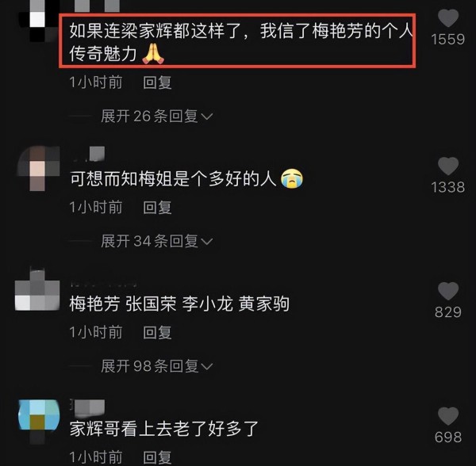Open the avatar of the first commenter
This screenshot has height=466, width=476.
(38, 21)
